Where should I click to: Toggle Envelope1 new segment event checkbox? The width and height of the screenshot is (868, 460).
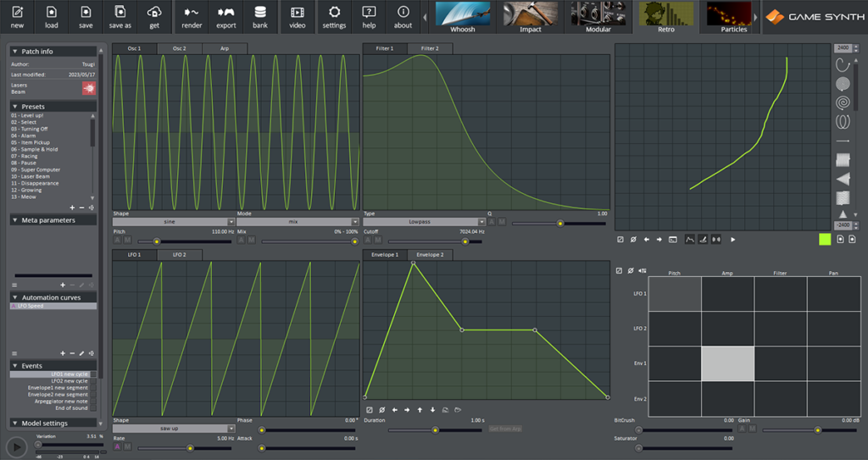coord(93,387)
